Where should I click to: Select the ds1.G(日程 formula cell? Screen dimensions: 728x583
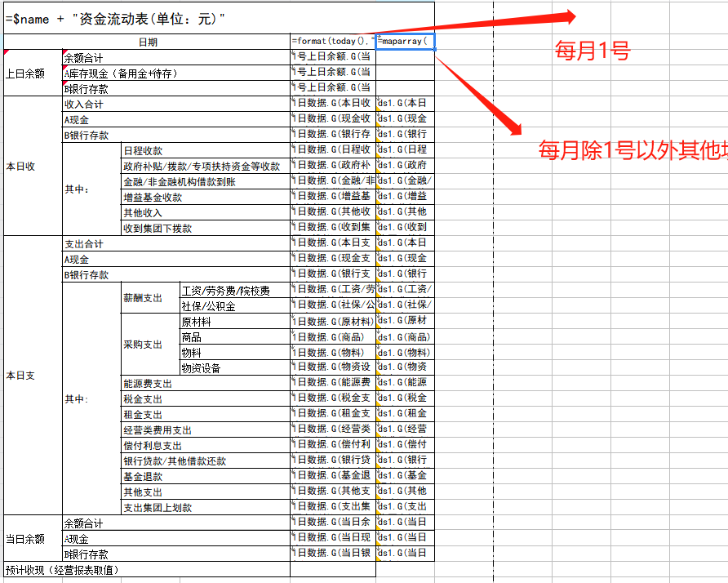pyautogui.click(x=405, y=150)
